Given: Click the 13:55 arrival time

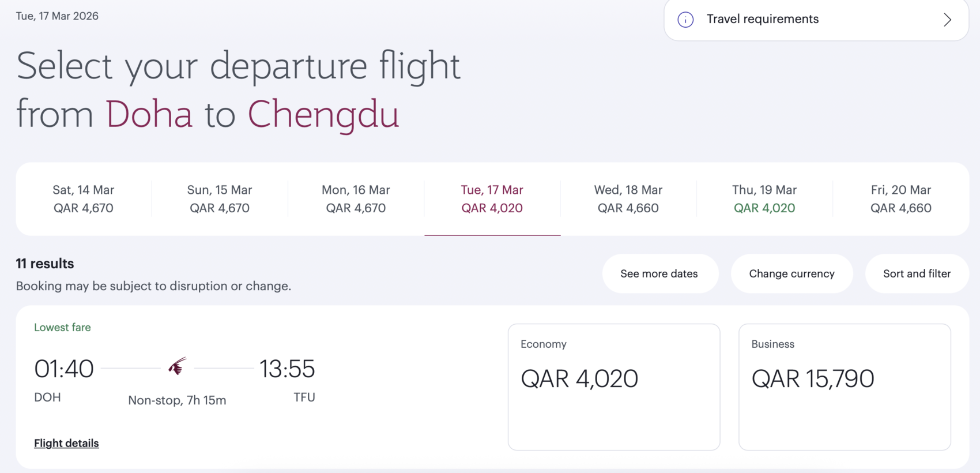Looking at the screenshot, I should point(287,369).
